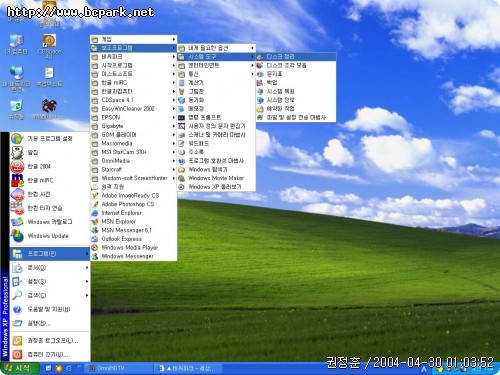Click the Log Off (로그오프) entry
The image size is (500, 375).
click(x=50, y=341)
